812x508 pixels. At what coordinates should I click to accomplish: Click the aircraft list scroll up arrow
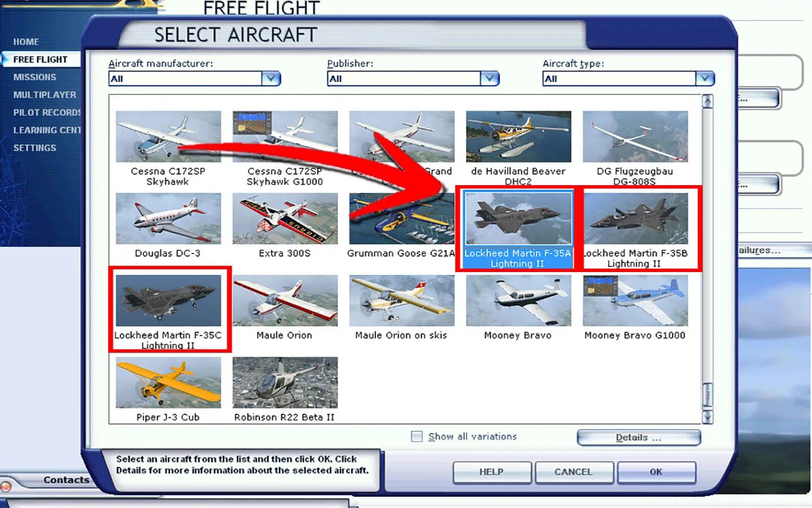point(707,101)
